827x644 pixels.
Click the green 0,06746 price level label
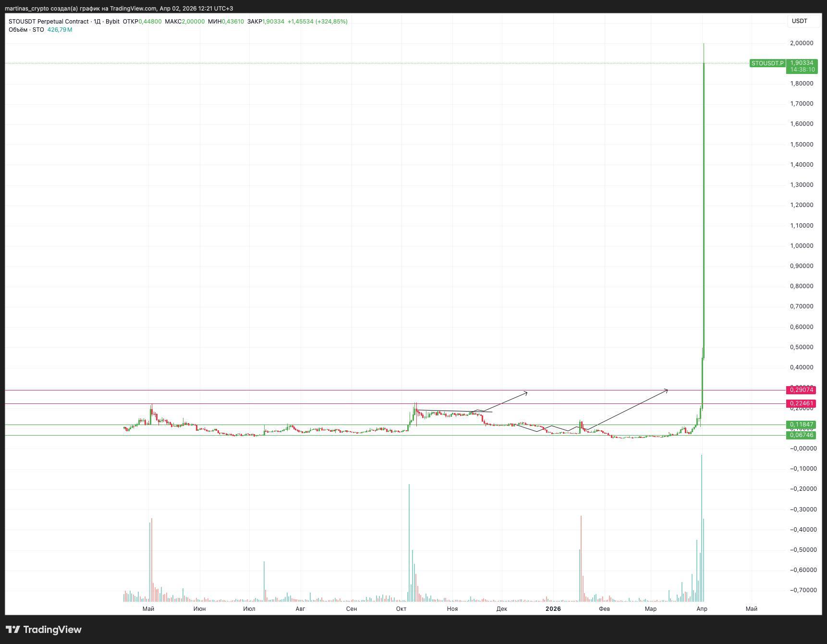click(802, 435)
